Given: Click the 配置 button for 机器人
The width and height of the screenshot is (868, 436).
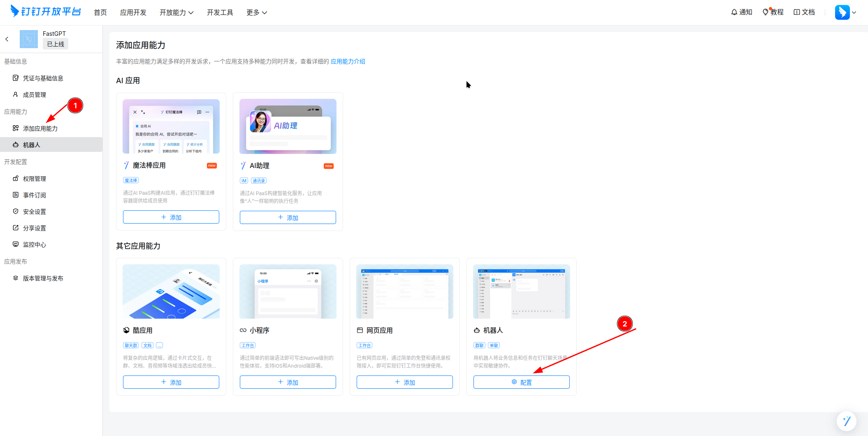Looking at the screenshot, I should [x=521, y=382].
